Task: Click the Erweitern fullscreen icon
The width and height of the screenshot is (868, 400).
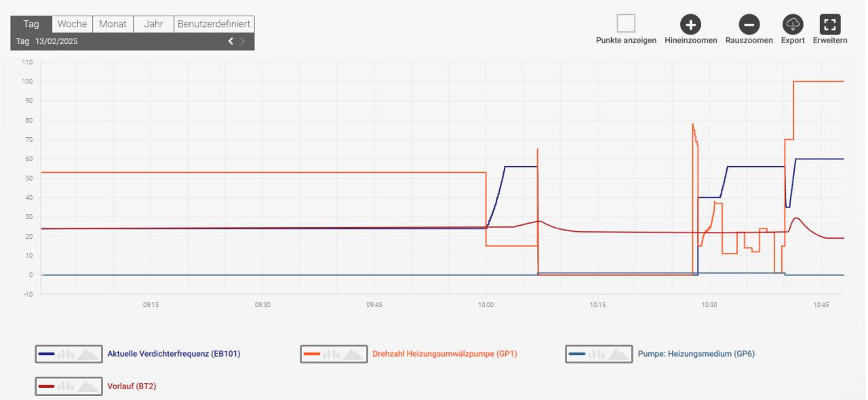Action: [829, 24]
